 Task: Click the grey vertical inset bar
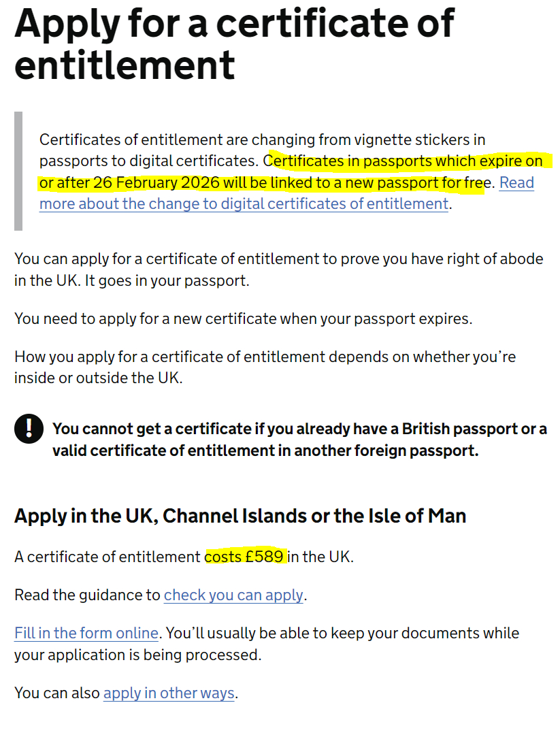pos(18,171)
